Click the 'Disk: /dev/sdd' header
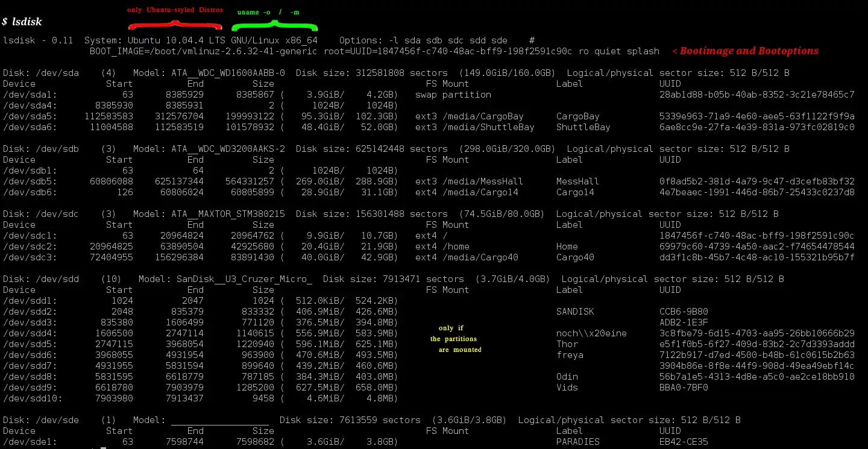 click(41, 279)
